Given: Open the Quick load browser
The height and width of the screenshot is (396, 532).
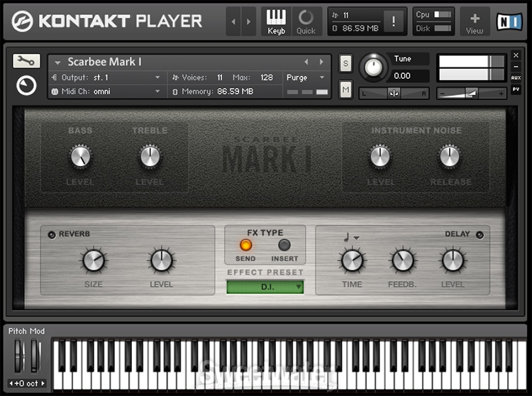Looking at the screenshot, I should tap(306, 21).
